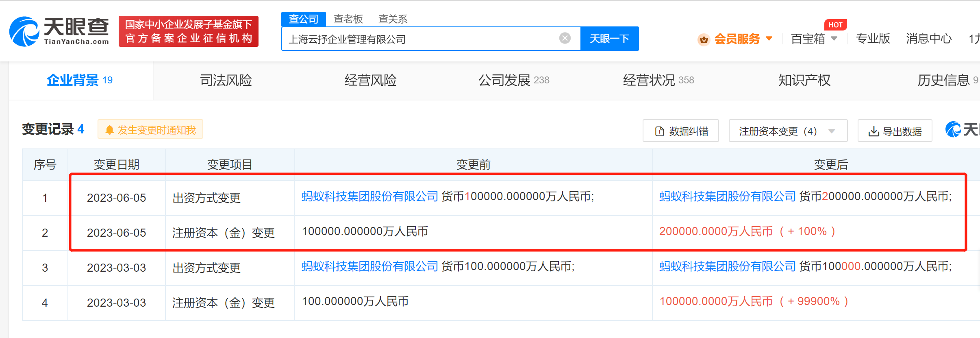Screen dimensions: 980x338
Task: Click the 变更记录 4 section heading
Action: (x=53, y=129)
